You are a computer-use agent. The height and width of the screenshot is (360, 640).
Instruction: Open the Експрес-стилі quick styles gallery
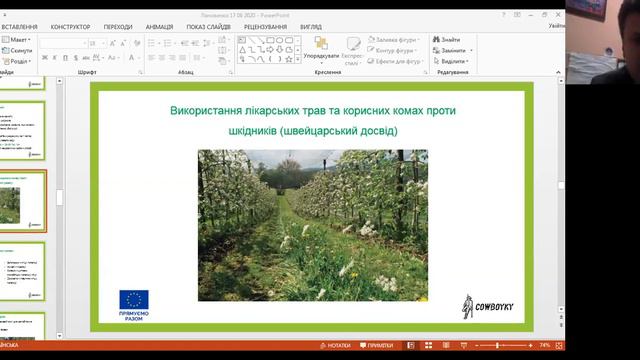352,51
